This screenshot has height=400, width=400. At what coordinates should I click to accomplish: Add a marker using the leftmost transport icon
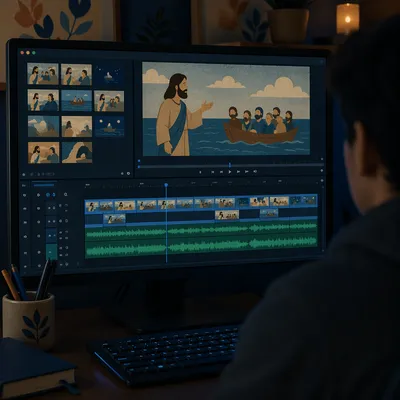point(200,172)
